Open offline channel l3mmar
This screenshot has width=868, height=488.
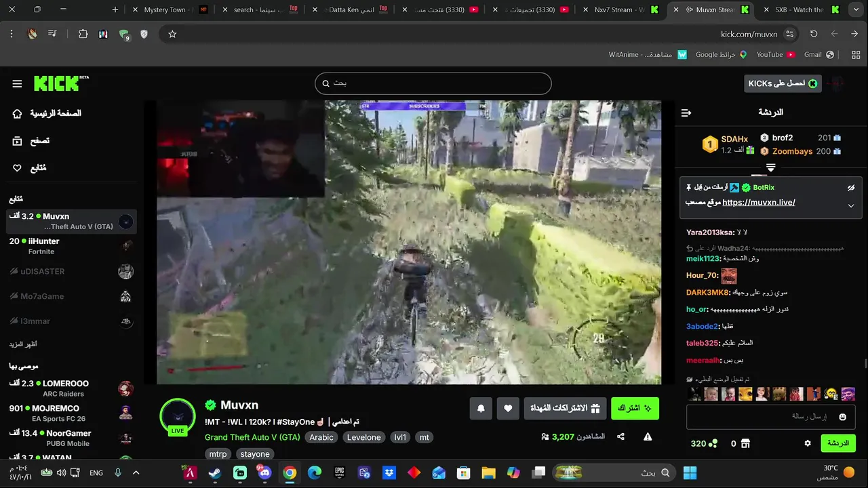71,321
